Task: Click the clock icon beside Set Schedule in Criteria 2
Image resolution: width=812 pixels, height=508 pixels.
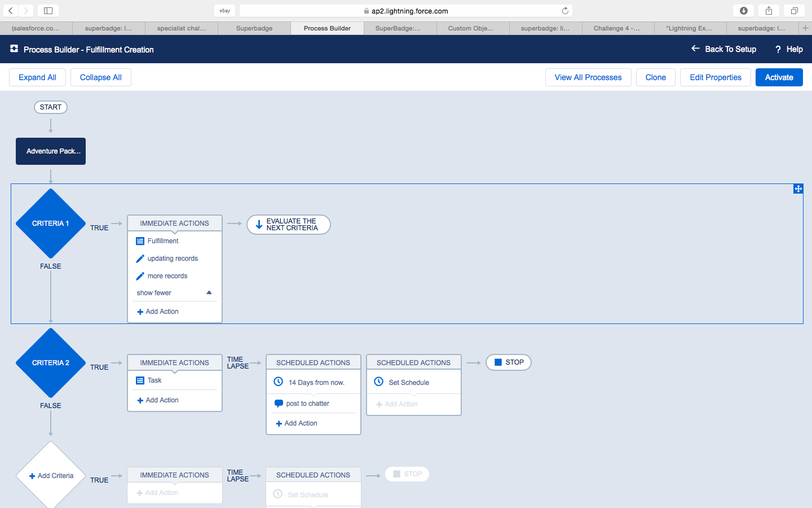Action: (379, 382)
